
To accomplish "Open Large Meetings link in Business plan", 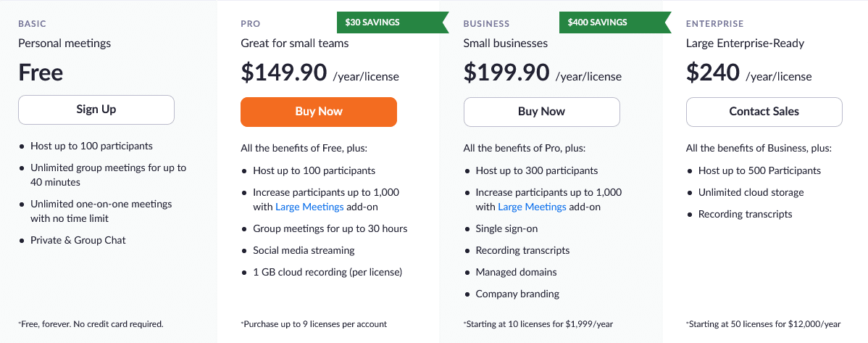I will click(532, 207).
